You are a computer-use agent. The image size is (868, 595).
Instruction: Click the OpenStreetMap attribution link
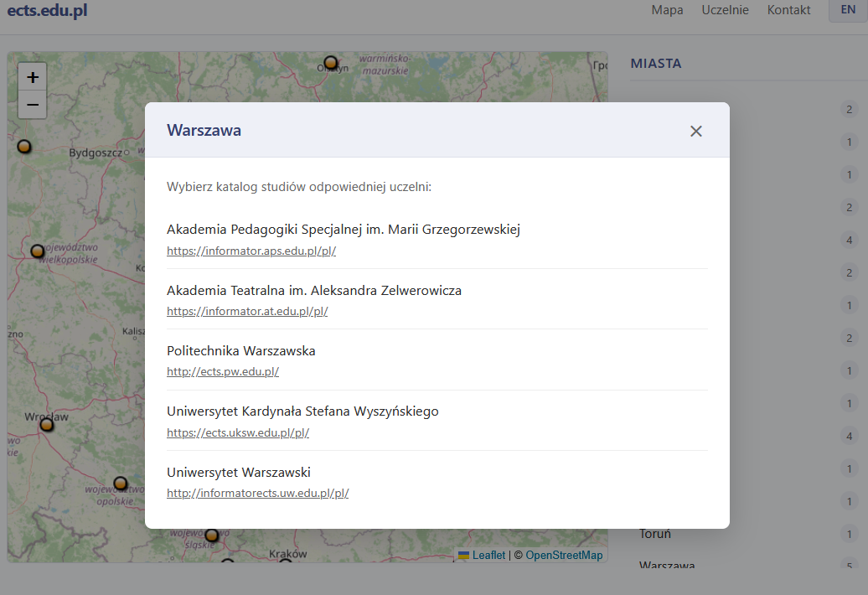[563, 555]
